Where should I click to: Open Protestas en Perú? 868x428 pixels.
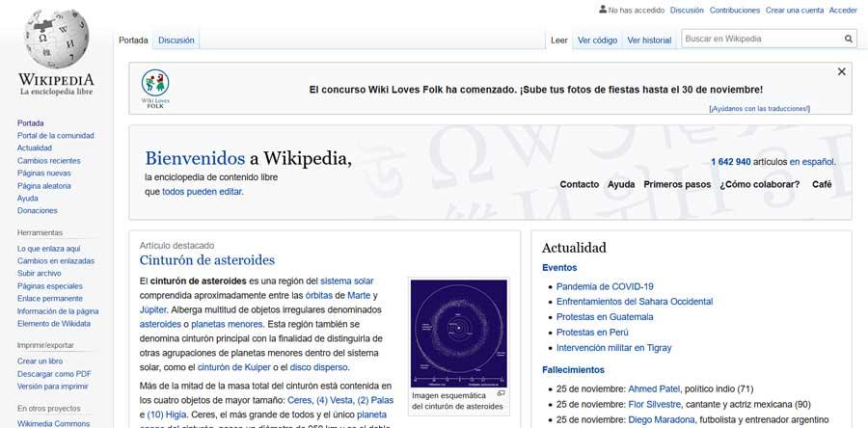point(592,333)
